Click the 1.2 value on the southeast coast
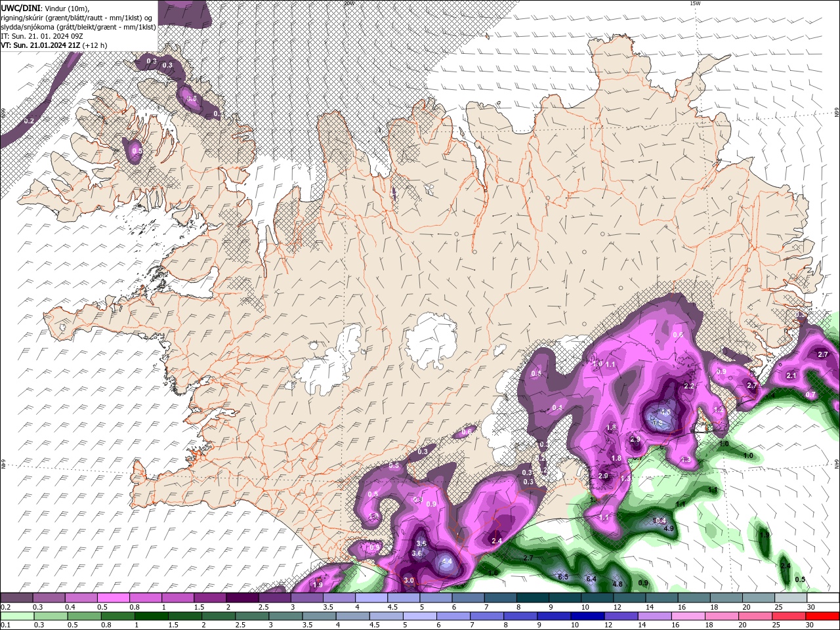 click(x=718, y=410)
